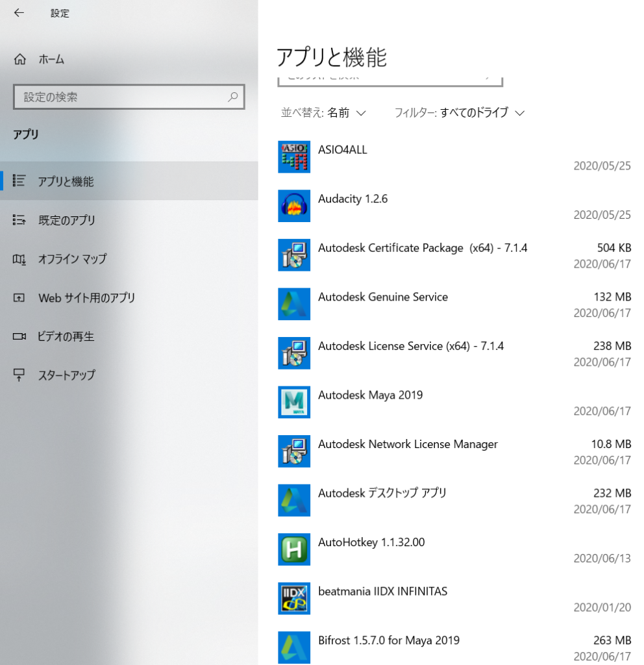Screen dimensions: 644x665
Task: Go to 既定のアプリ settings page
Action: (129, 220)
